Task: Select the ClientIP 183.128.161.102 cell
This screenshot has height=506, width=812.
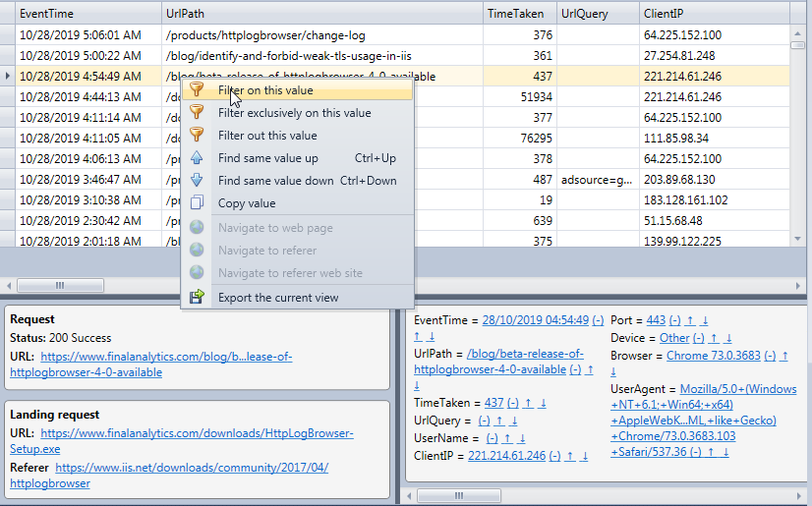Action: pos(715,200)
